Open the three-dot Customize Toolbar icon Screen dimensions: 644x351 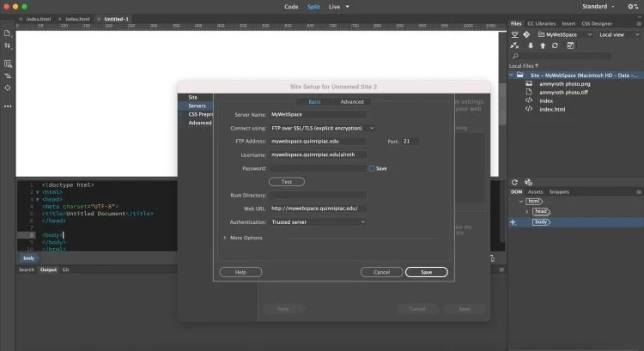(x=8, y=106)
